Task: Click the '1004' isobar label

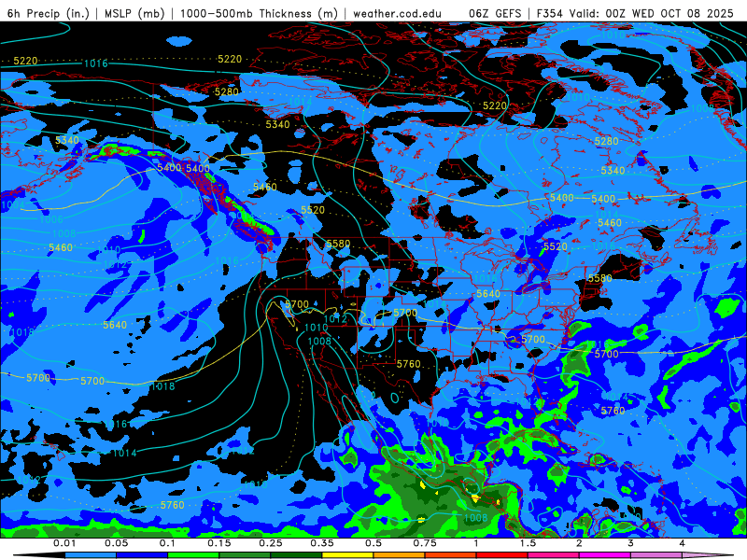Action: [12, 205]
